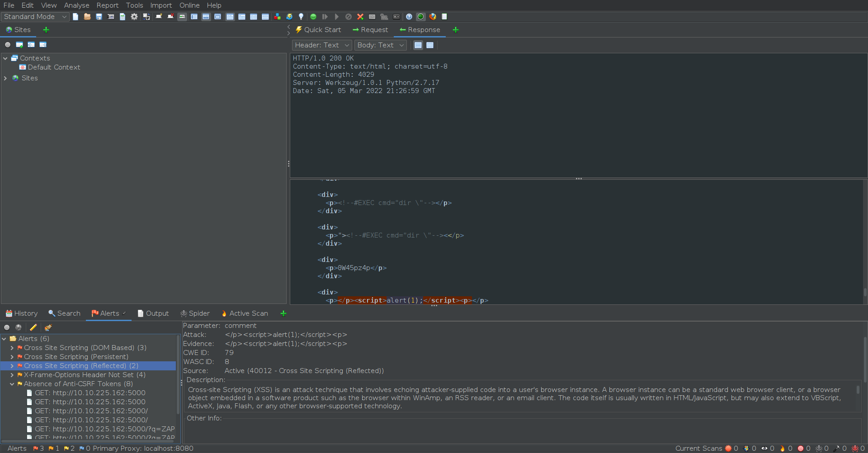Select Default Context in Sites tree
The height and width of the screenshot is (453, 868).
[54, 67]
